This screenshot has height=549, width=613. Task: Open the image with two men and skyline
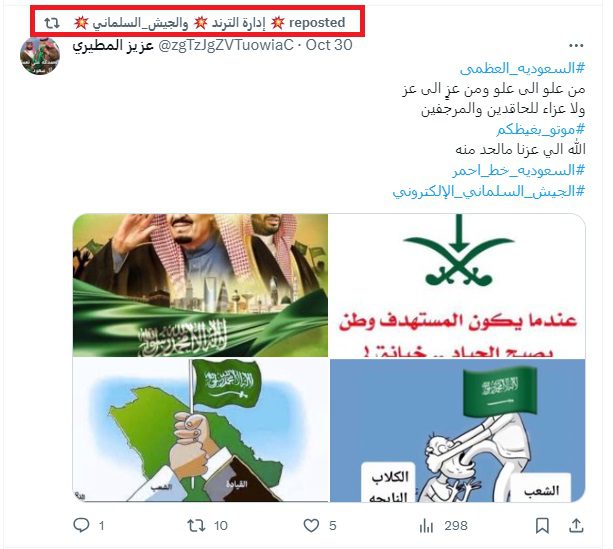click(x=201, y=285)
